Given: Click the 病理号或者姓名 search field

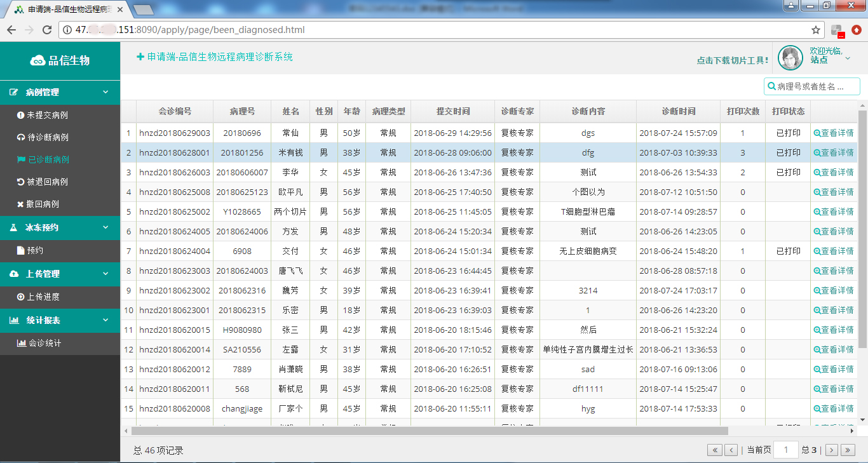Looking at the screenshot, I should 816,86.
